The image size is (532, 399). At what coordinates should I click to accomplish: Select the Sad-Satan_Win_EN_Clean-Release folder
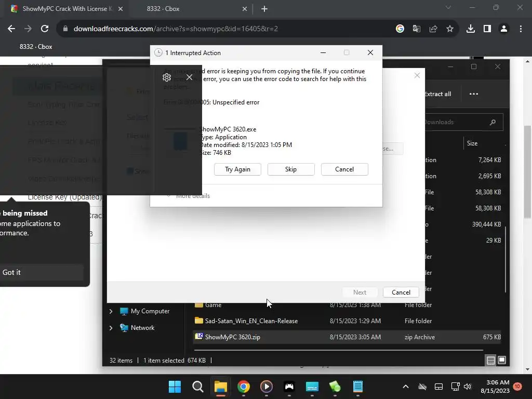pos(347,321)
